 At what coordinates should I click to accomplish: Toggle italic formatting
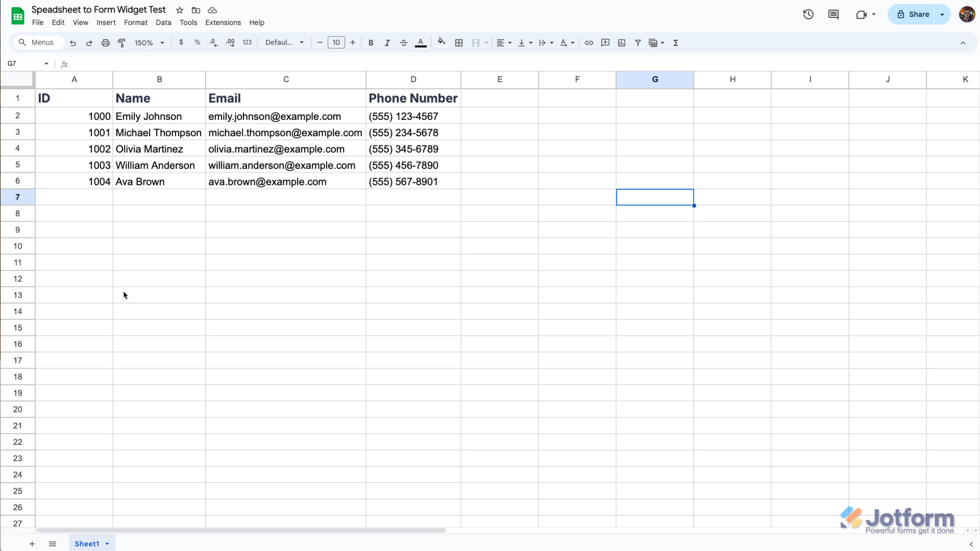click(x=387, y=43)
